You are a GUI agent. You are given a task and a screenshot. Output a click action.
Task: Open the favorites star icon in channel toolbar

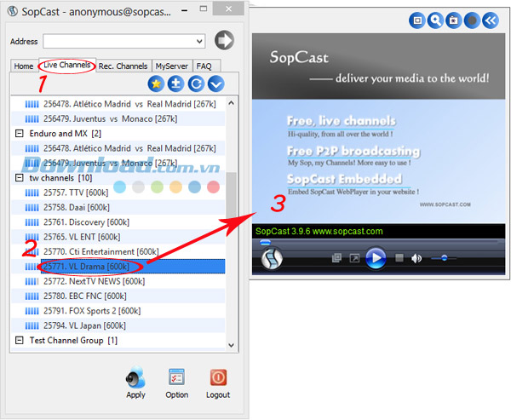pyautogui.click(x=156, y=83)
